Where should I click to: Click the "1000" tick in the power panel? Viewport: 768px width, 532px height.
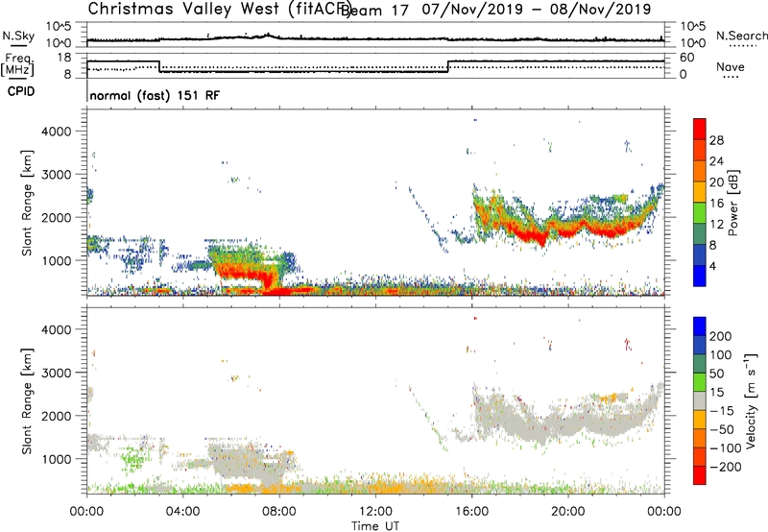point(57,260)
